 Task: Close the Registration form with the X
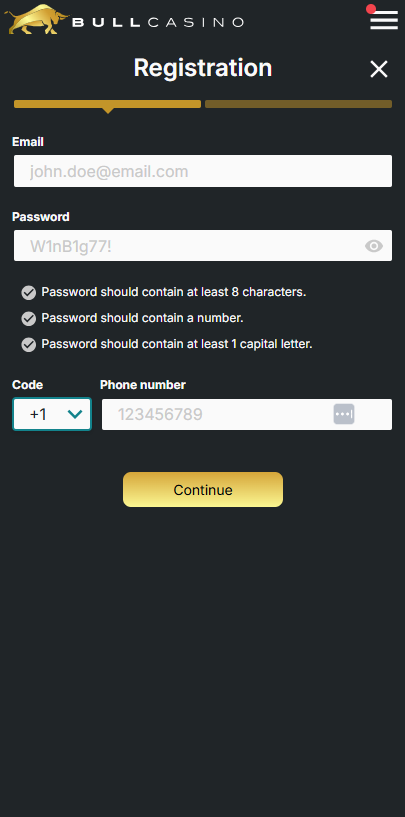pyautogui.click(x=379, y=69)
